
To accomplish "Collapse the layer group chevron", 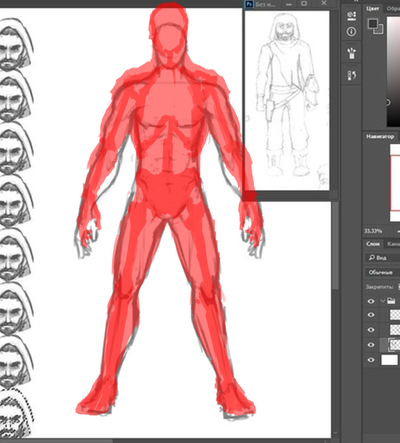I will (x=382, y=301).
